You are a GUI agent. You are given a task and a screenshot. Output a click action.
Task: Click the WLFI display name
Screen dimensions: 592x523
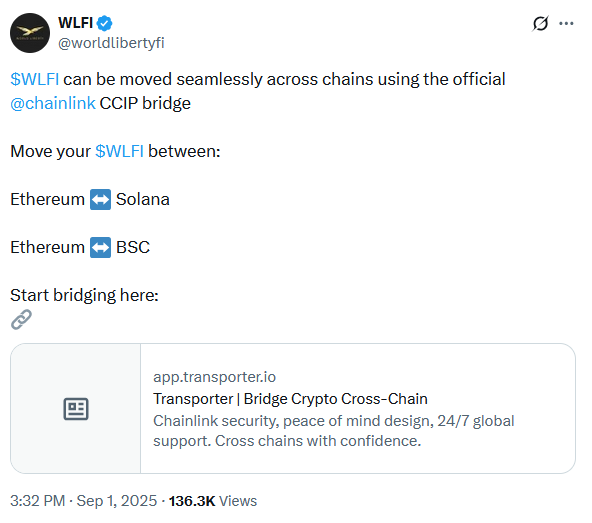pyautogui.click(x=76, y=23)
